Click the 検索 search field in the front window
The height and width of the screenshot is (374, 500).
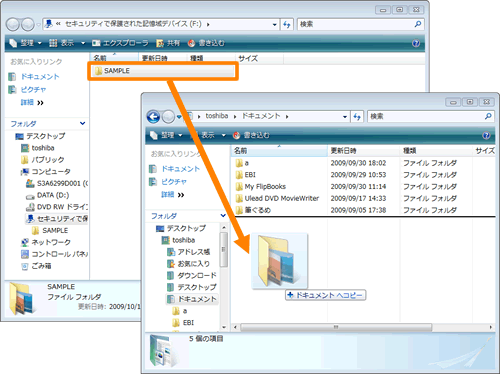tap(431, 116)
